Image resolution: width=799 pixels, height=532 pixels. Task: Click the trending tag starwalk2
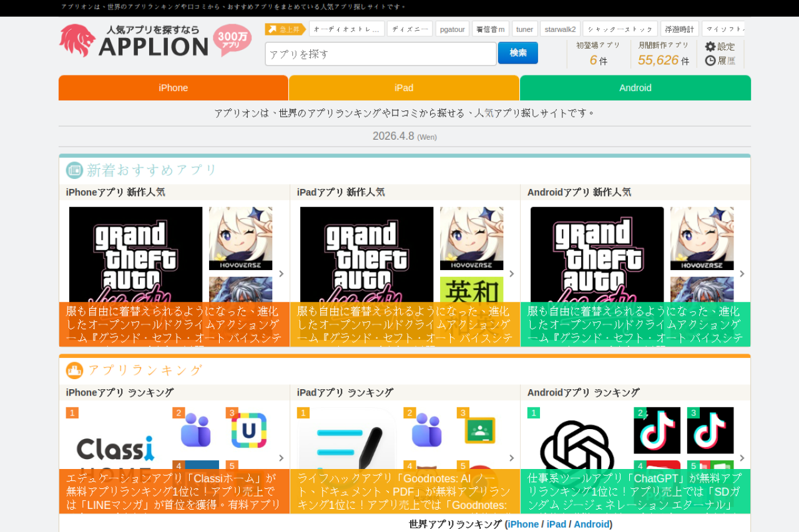(560, 29)
